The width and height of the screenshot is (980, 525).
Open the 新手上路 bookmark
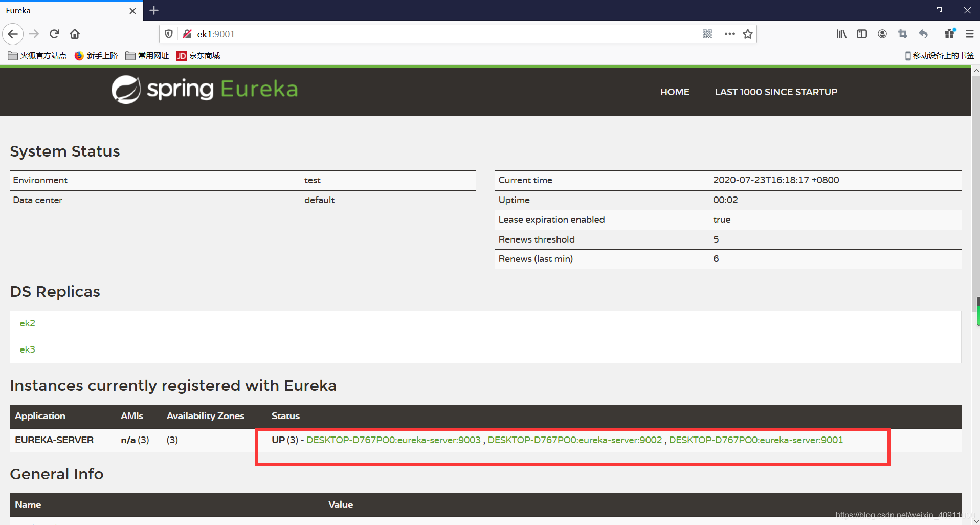[x=96, y=56]
